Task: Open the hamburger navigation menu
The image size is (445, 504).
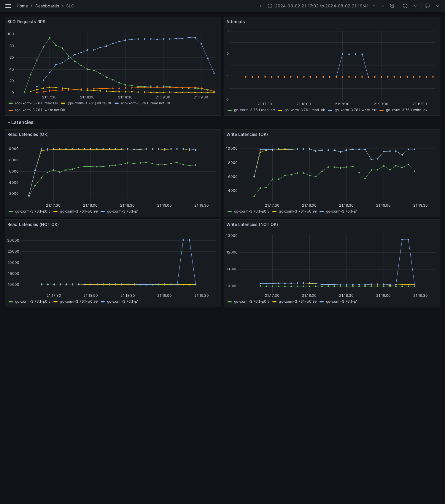Action: (8, 6)
